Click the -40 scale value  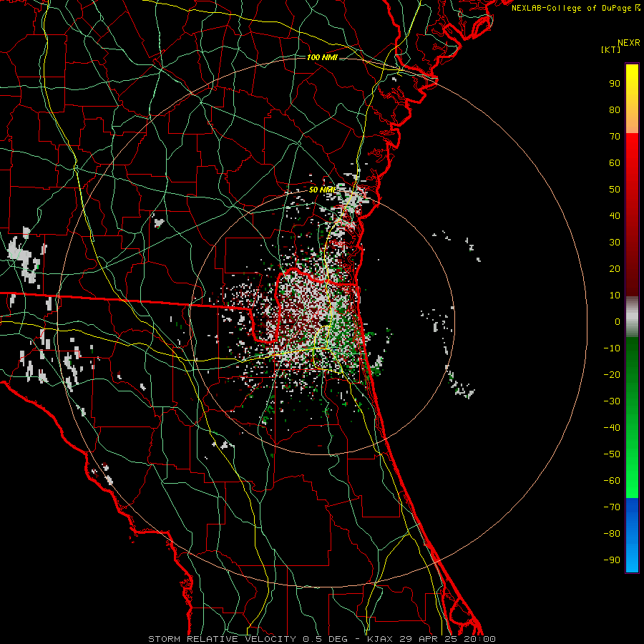pos(612,428)
